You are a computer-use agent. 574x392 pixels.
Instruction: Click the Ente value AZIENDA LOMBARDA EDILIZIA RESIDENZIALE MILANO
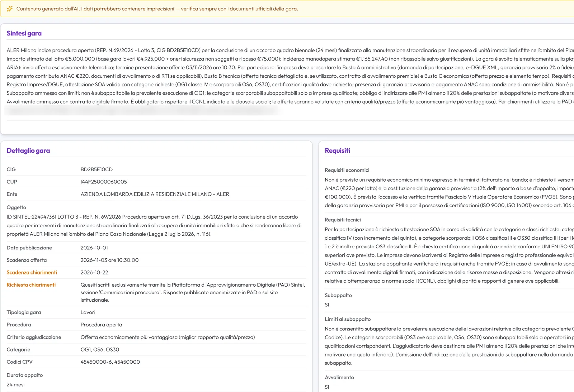coord(155,194)
